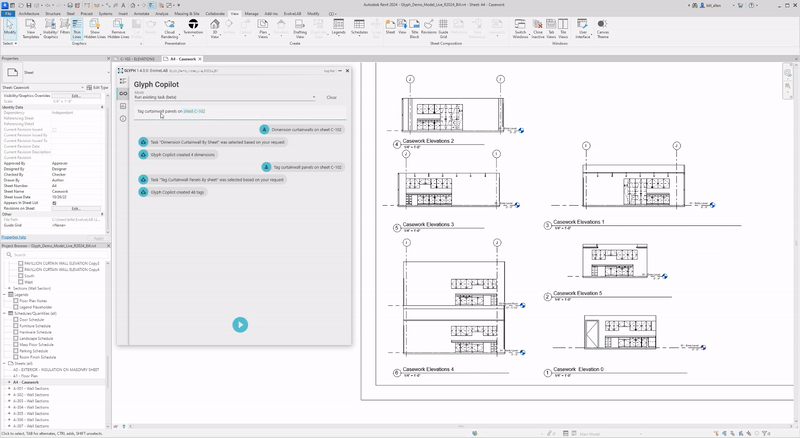Switch to the EvolveLAB ribbon tab
The image size is (800, 438).
(x=293, y=14)
